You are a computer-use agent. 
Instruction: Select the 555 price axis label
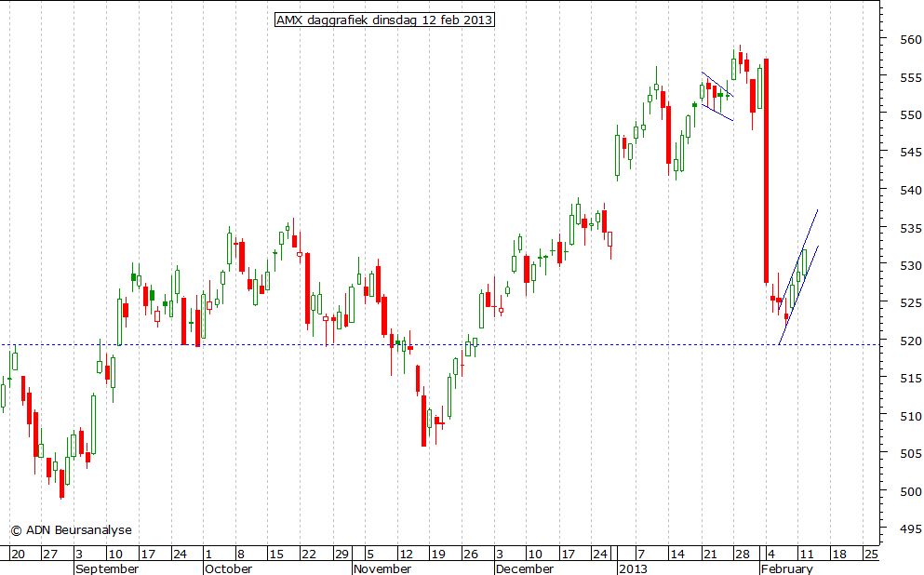pos(910,77)
